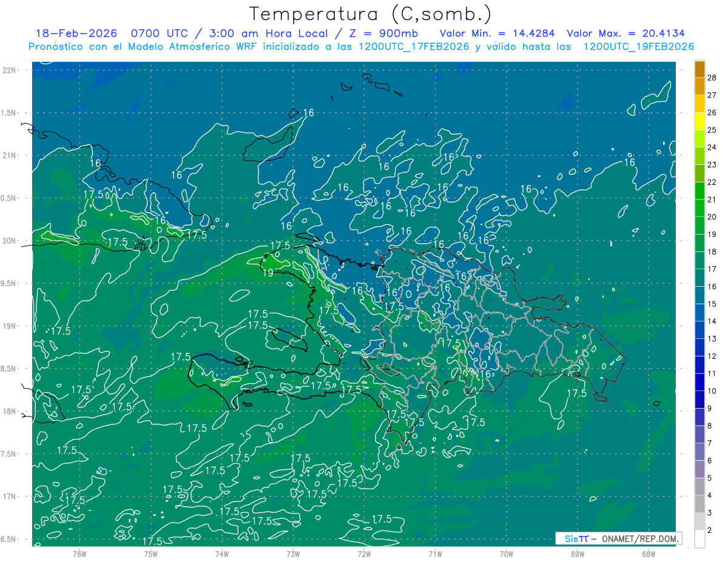This screenshot has height=562, width=728.
Task: Click the 'Temperatura (C,somb.)' map title
Action: pyautogui.click(x=371, y=14)
